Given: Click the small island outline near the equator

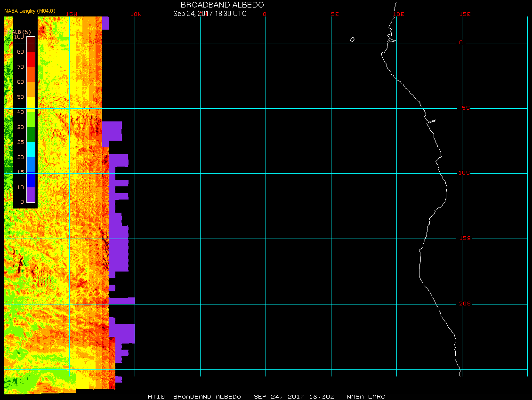Looking at the screenshot, I should 352,40.
